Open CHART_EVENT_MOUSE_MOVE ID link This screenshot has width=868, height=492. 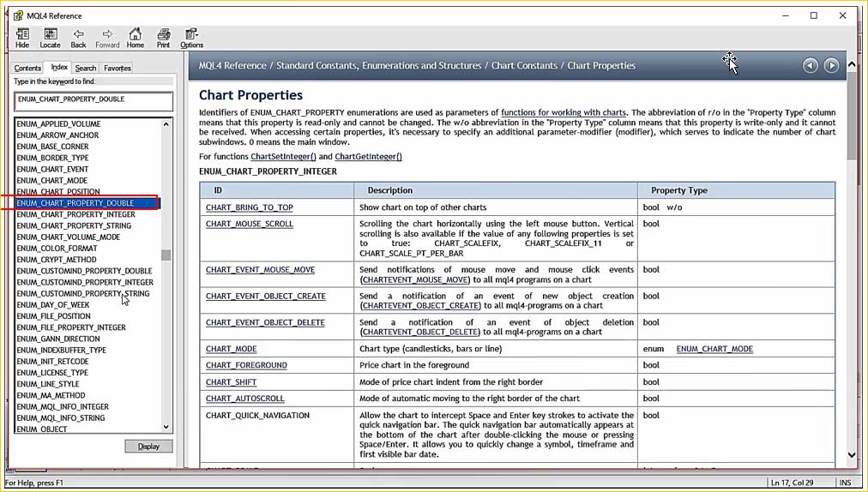coord(260,270)
